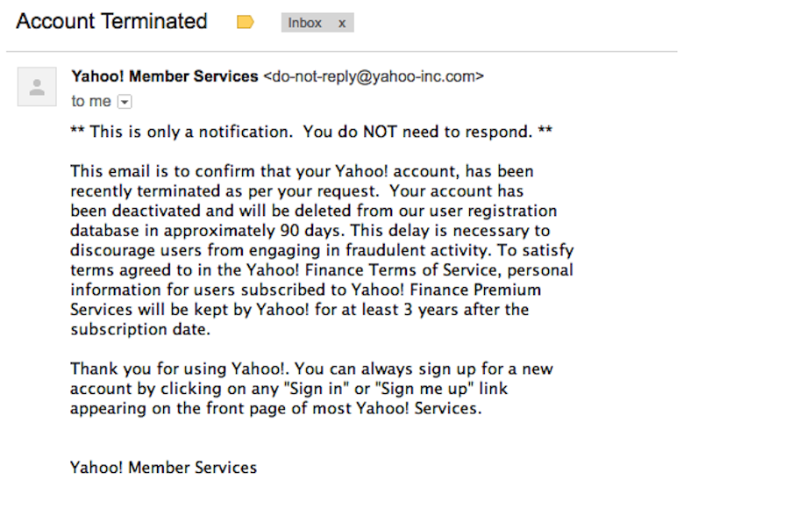Select the sender name 'Yahoo! Member Services'
Screen dimensions: 812x530
165,76
